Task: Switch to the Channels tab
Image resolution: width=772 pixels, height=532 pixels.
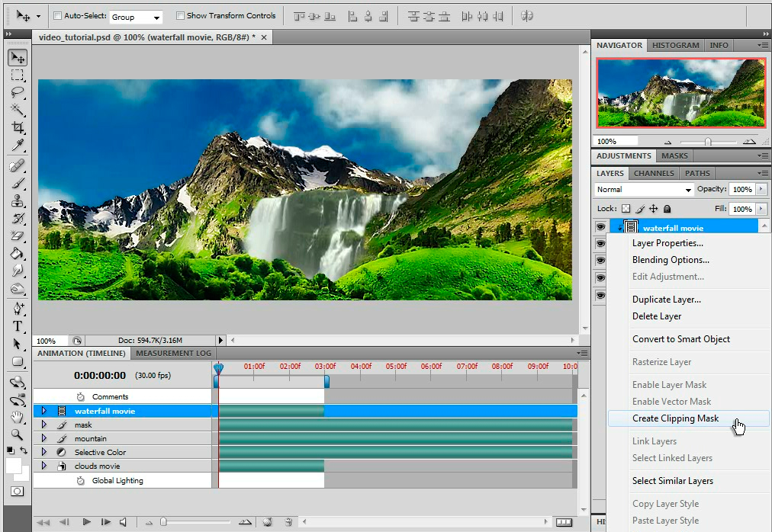Action: pyautogui.click(x=654, y=173)
